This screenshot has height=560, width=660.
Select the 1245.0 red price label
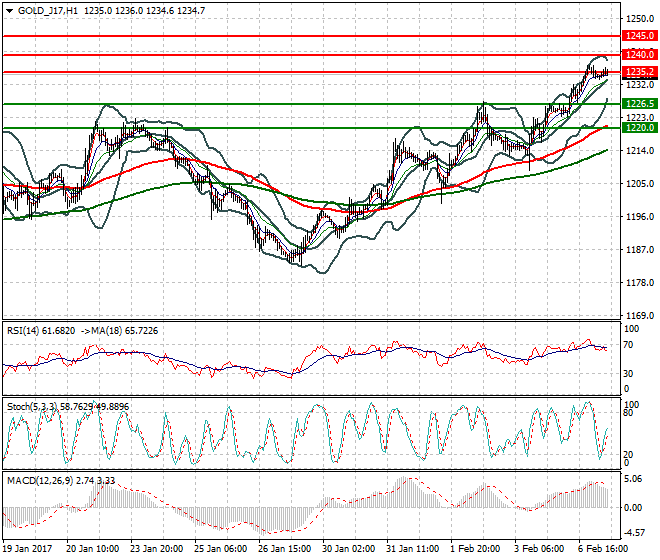coord(639,36)
